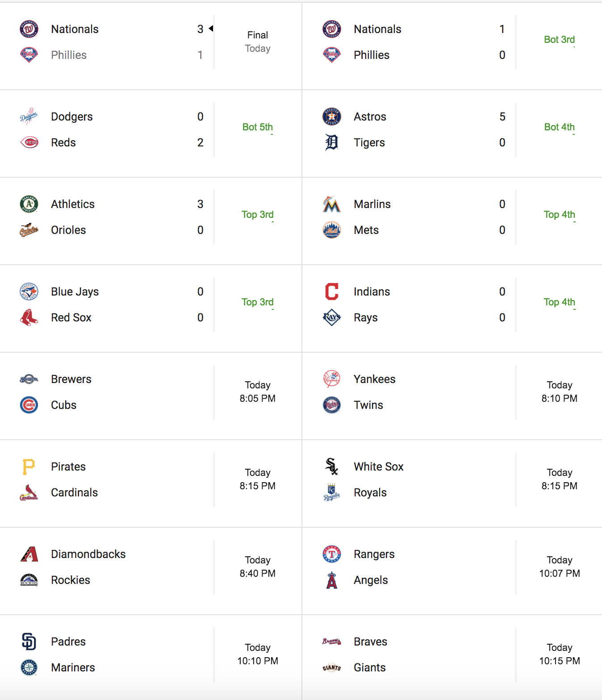The height and width of the screenshot is (700, 602).
Task: Click the White Sox logo
Action: 331,467
